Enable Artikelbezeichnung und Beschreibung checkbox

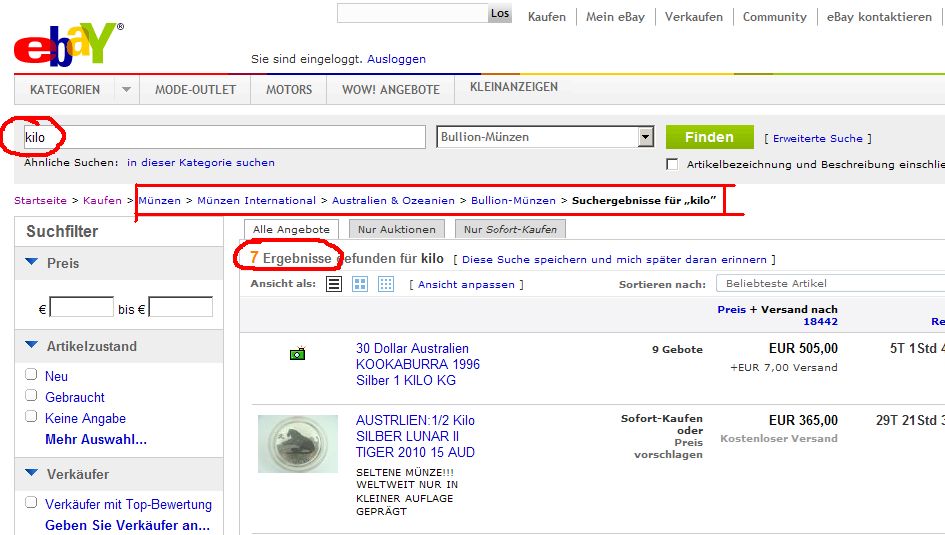tap(672, 164)
